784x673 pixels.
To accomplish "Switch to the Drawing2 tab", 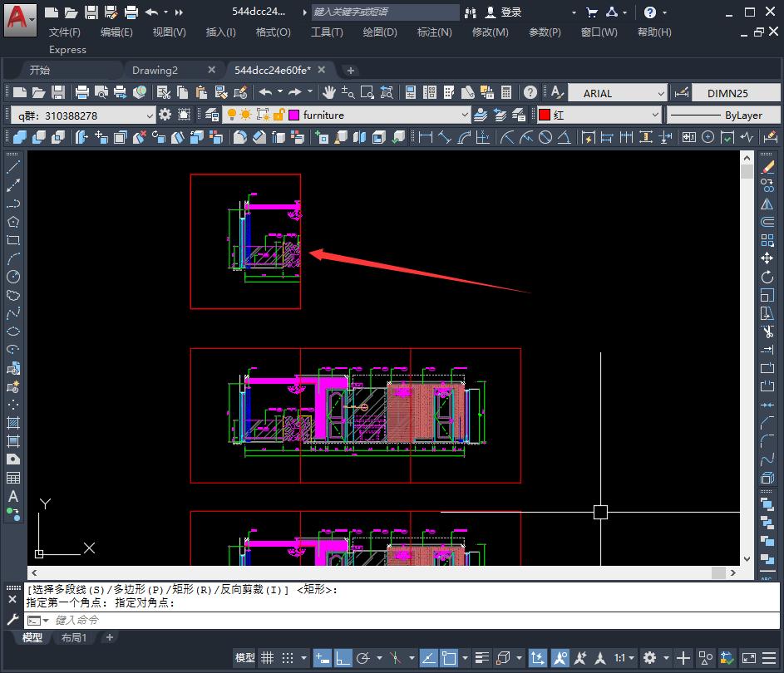I will pos(155,70).
